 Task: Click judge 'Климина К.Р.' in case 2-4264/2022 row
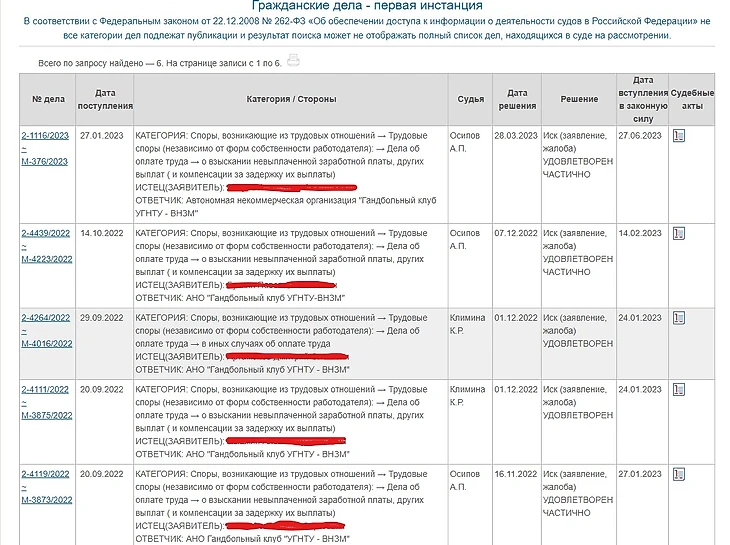tap(467, 324)
